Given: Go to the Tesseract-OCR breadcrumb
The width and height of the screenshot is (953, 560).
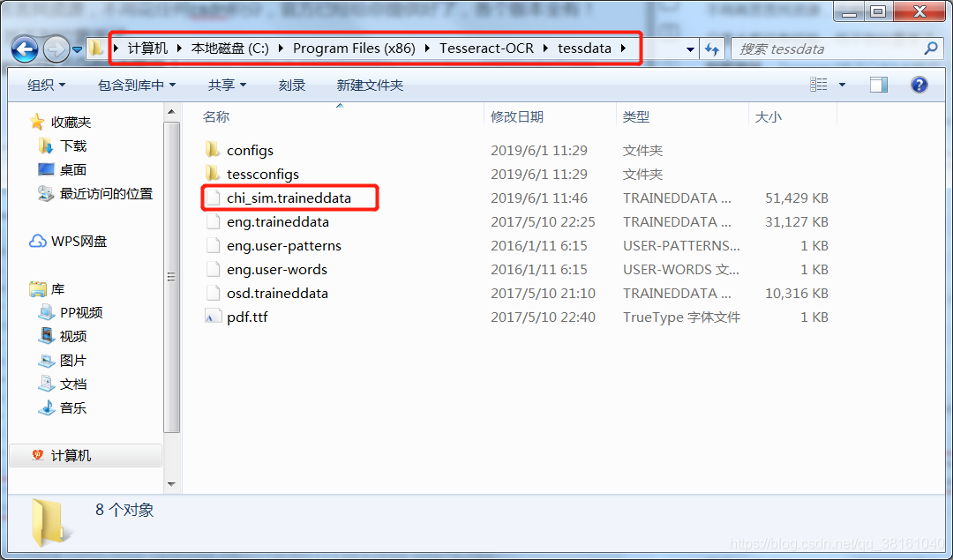Looking at the screenshot, I should click(x=487, y=48).
